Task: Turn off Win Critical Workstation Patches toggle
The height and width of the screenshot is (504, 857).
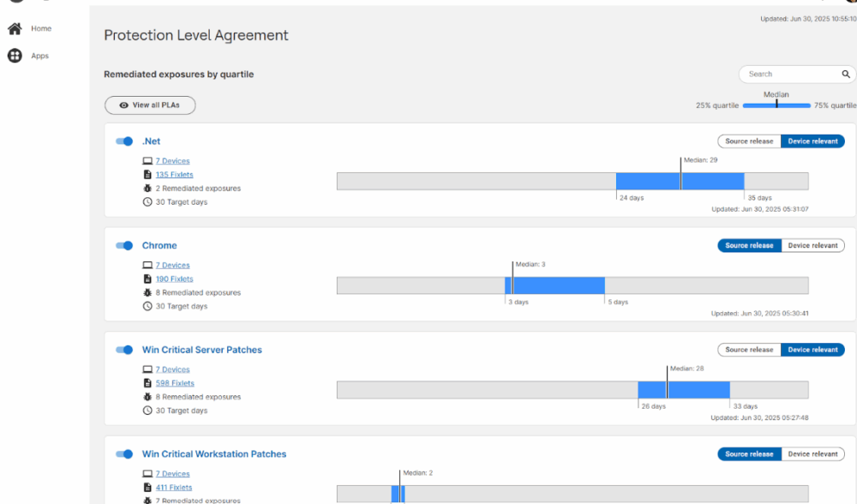Action: click(x=124, y=454)
